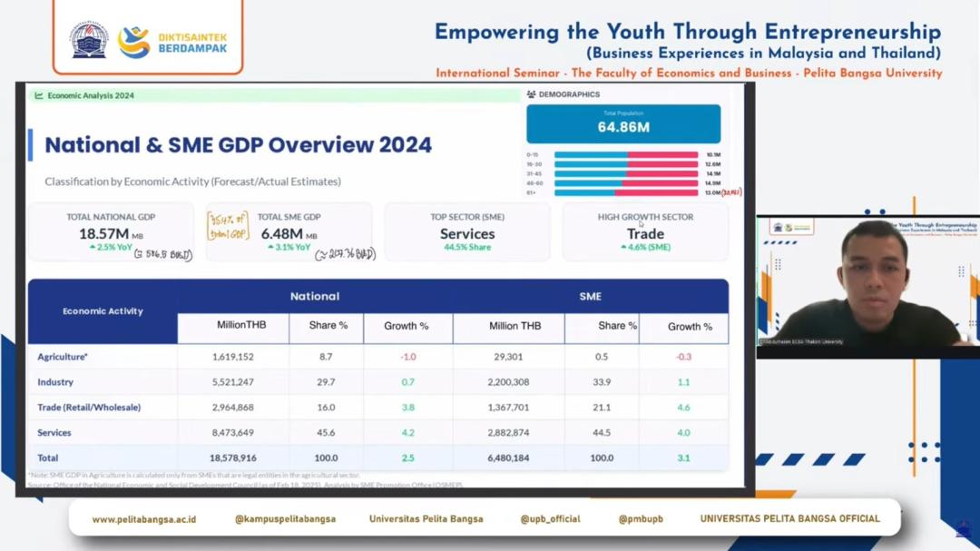Select the Total Population 64.86M card
The width and height of the screenshot is (980, 551).
pyautogui.click(x=623, y=123)
